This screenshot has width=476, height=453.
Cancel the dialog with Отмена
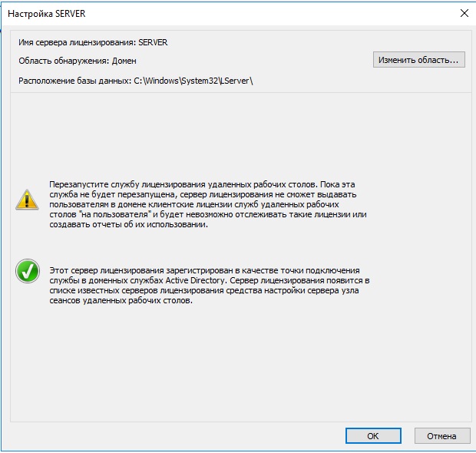(441, 435)
